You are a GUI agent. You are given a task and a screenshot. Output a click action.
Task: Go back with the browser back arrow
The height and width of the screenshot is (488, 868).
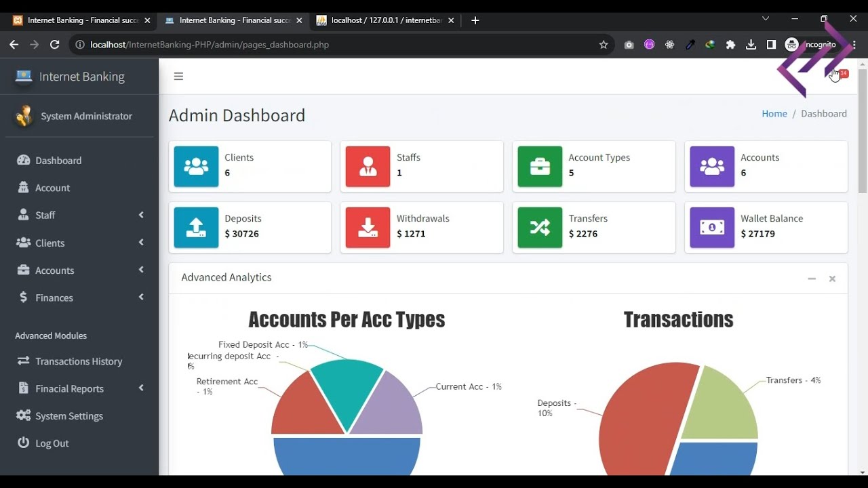[14, 45]
